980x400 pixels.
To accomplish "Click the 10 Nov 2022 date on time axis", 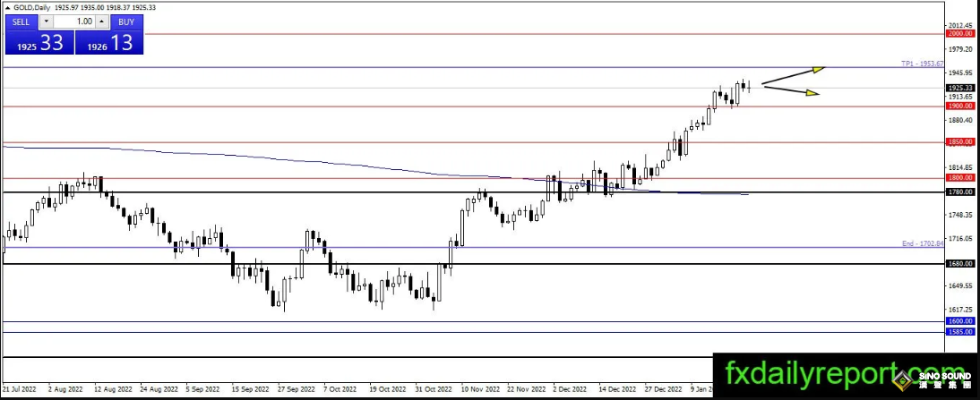I will point(477,390).
